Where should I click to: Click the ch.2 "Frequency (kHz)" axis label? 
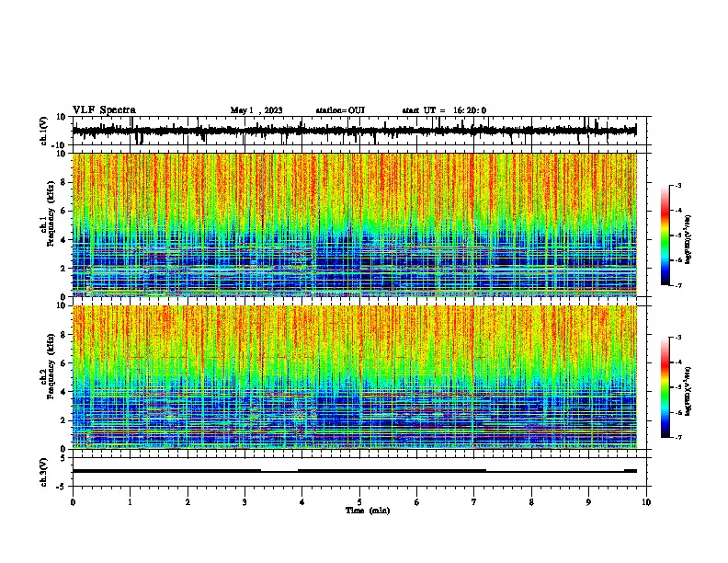point(51,365)
